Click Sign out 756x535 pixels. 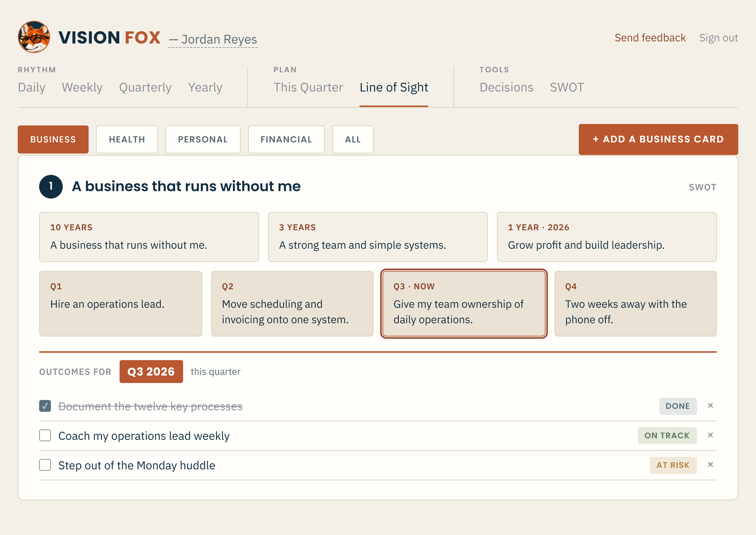coord(718,38)
